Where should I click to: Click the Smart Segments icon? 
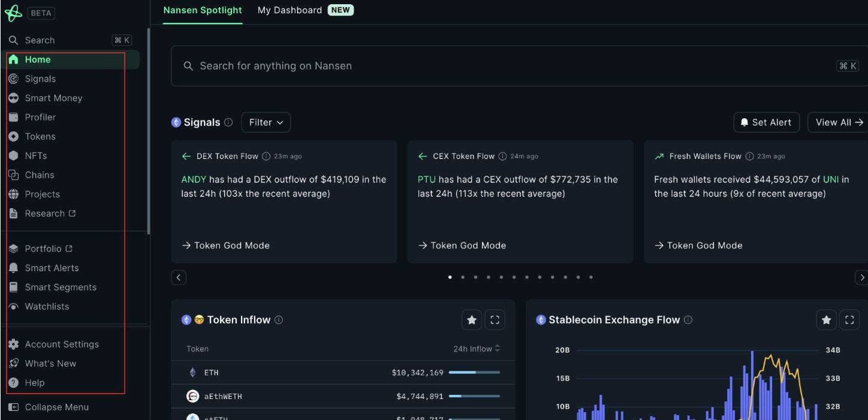coord(14,287)
